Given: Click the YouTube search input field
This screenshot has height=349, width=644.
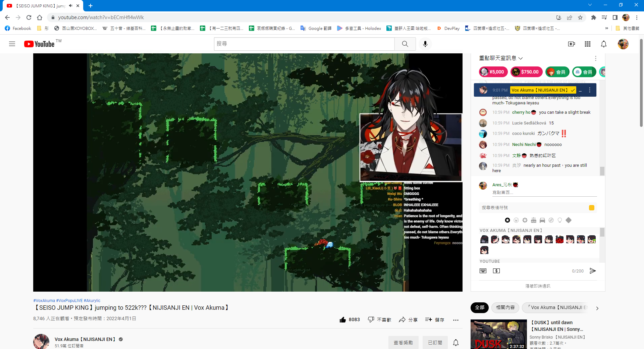Looking at the screenshot, I should tap(304, 44).
